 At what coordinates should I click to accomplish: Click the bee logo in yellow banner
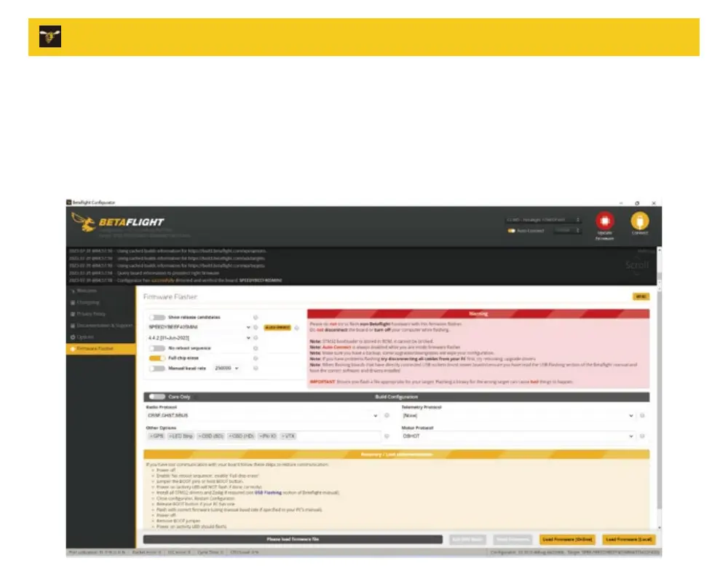pos(50,36)
